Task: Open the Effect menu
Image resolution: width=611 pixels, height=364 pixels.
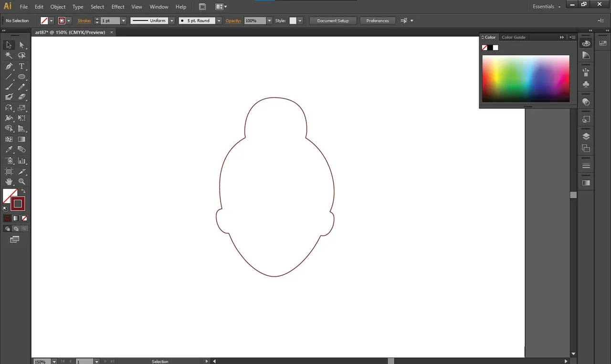Action: (118, 7)
